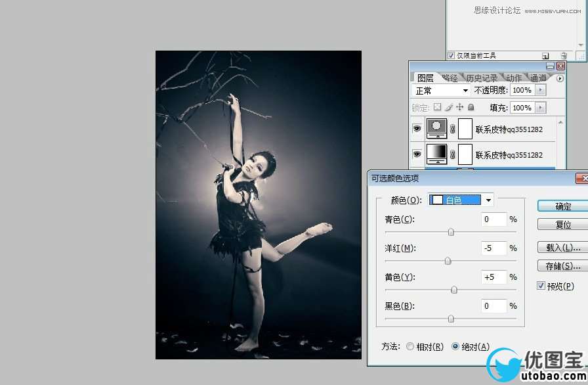
Task: Select the 绝对 method radio button
Action: (455, 346)
